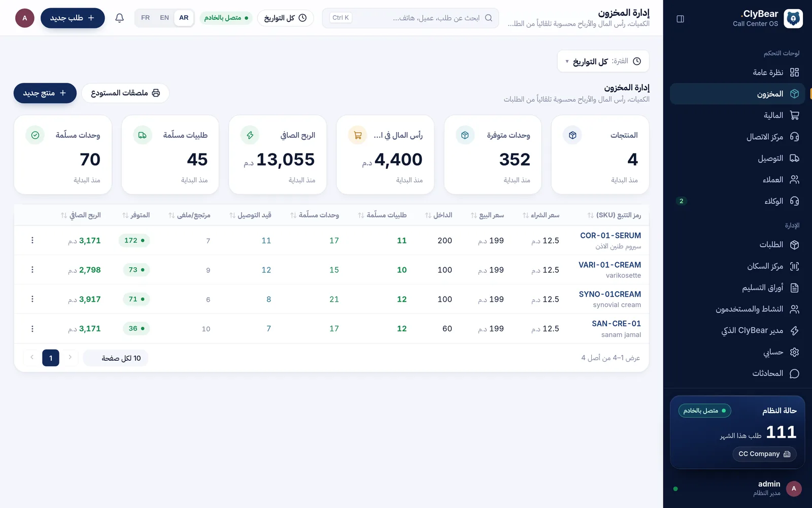Click the المنتجات card box icon

[572, 135]
